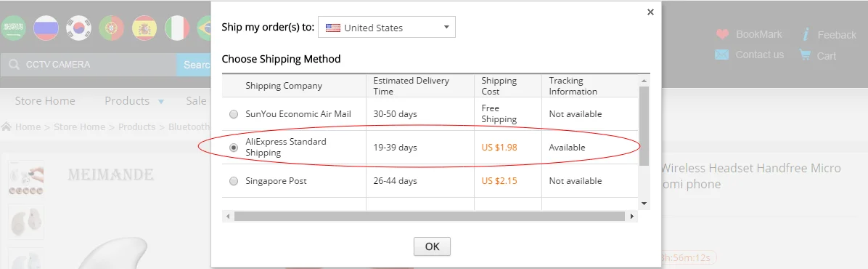Click the Estimated Delivery Time column header
868x269 pixels.
pyautogui.click(x=411, y=86)
